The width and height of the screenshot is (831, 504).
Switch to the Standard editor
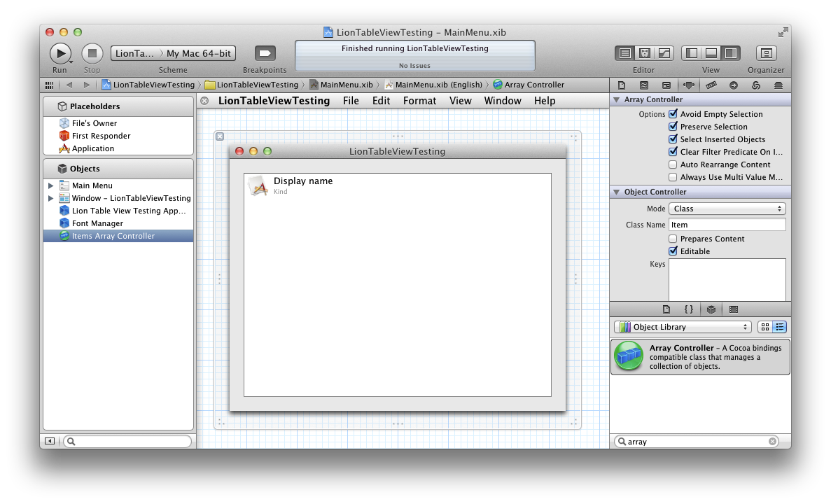pyautogui.click(x=625, y=53)
